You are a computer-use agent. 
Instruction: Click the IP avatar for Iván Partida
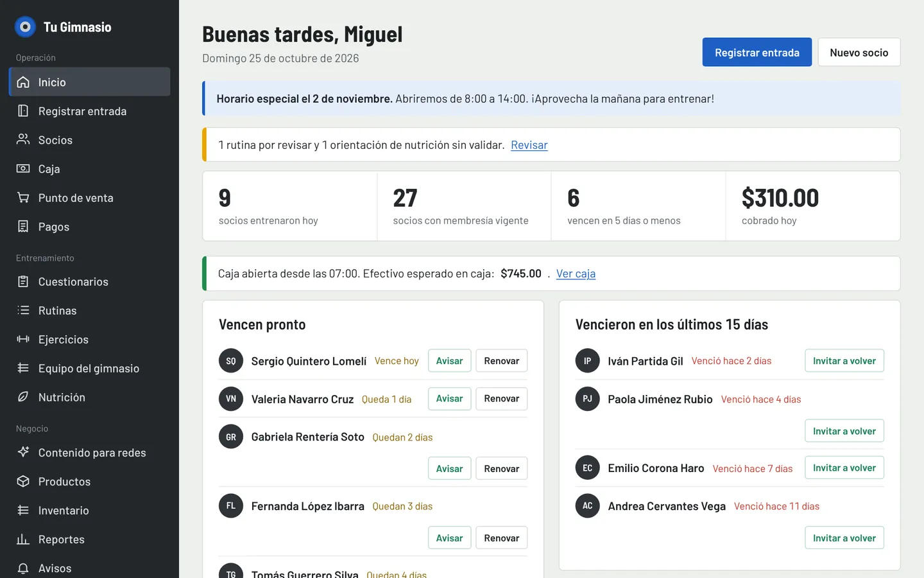(587, 361)
